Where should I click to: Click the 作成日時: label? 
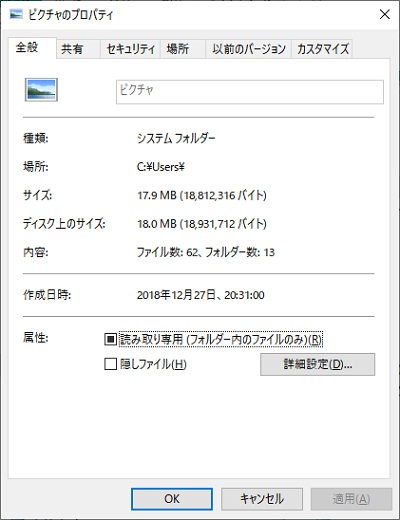[47, 295]
